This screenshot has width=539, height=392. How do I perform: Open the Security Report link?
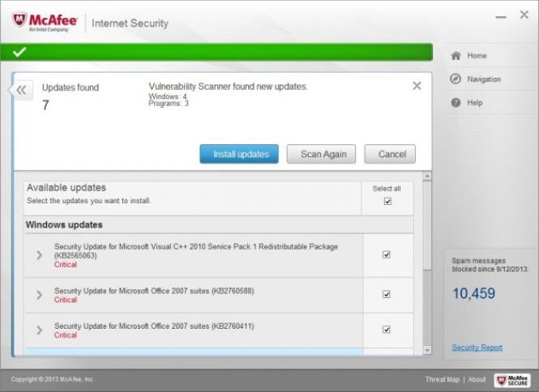pos(477,347)
